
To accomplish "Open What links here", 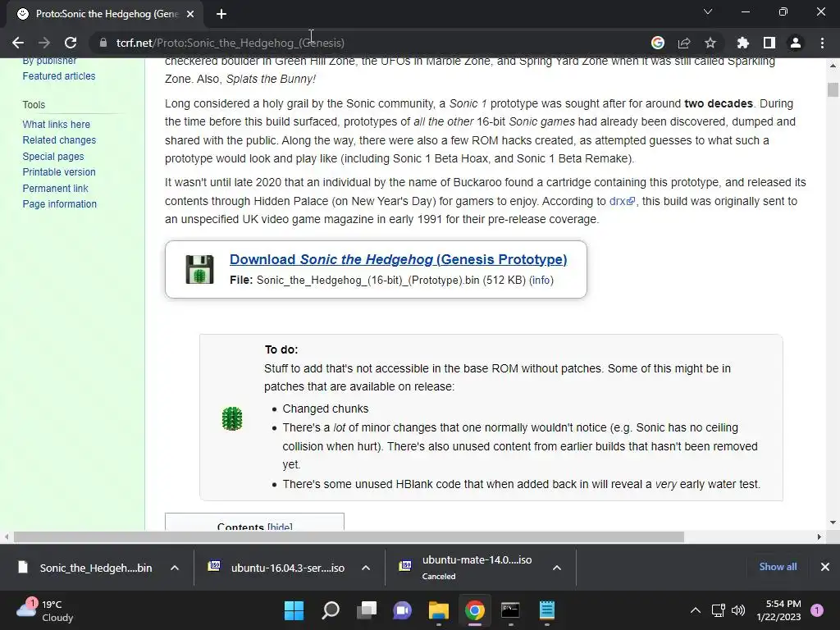I will (57, 125).
